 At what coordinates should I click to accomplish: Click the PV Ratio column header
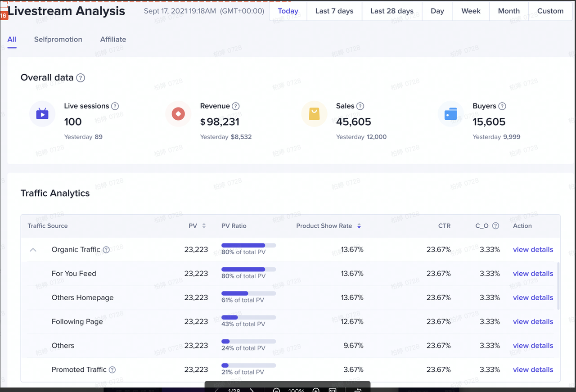[234, 226]
